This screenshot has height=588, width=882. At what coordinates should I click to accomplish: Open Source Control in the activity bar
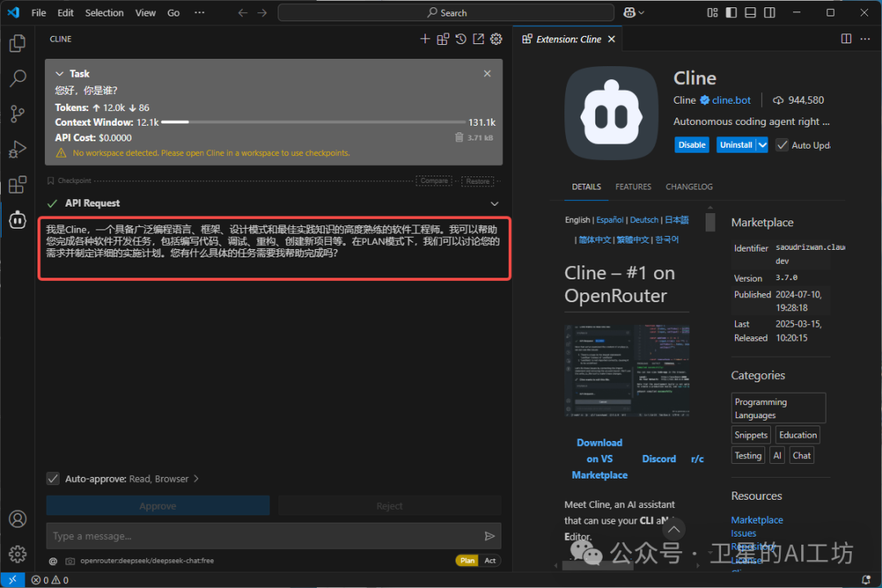(x=17, y=114)
